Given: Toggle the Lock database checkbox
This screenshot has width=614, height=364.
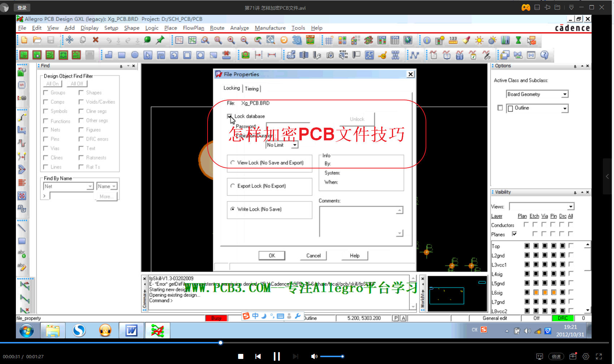Looking at the screenshot, I should [229, 116].
